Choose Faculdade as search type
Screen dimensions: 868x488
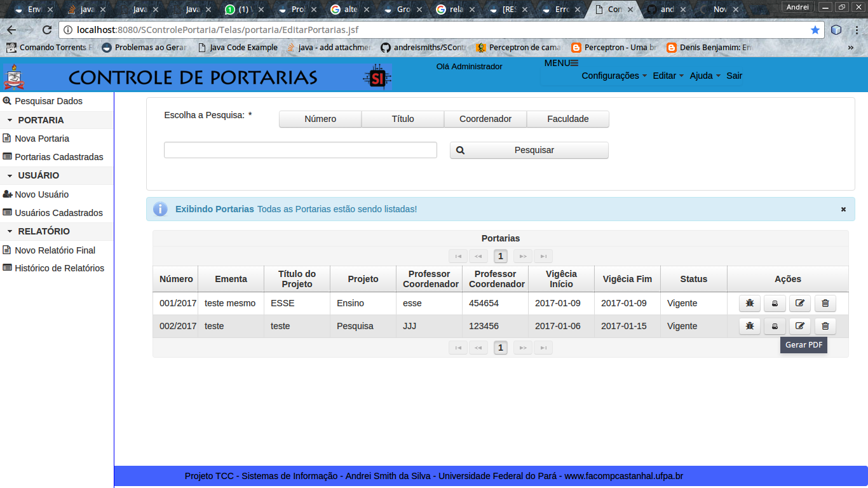click(568, 119)
